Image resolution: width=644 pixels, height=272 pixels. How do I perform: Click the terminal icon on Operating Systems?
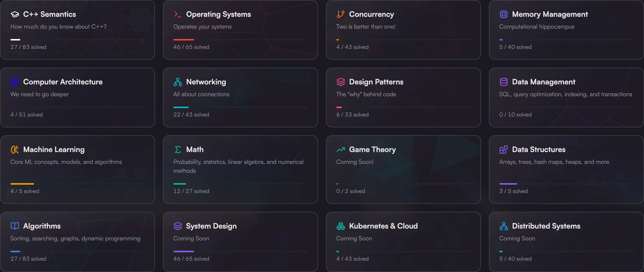178,14
